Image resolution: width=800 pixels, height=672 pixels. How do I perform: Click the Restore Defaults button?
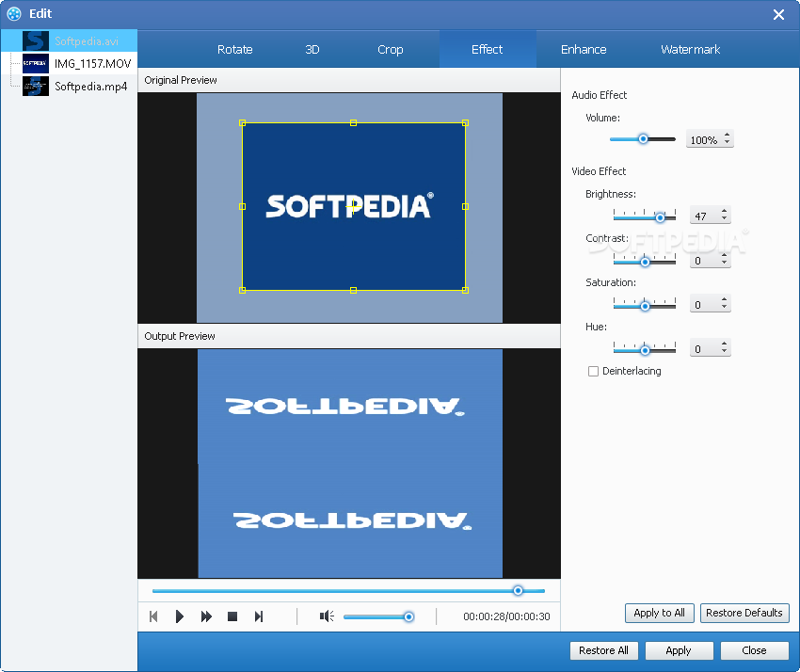pos(744,613)
